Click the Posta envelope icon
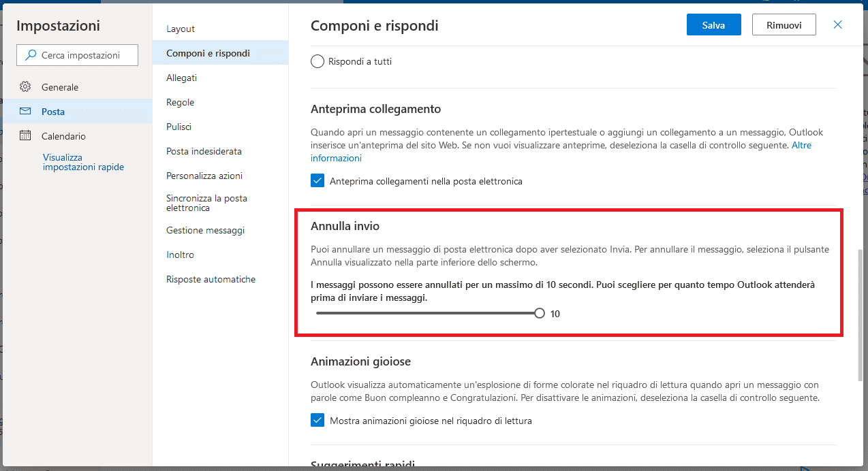Image resolution: width=868 pixels, height=471 pixels. pyautogui.click(x=25, y=112)
